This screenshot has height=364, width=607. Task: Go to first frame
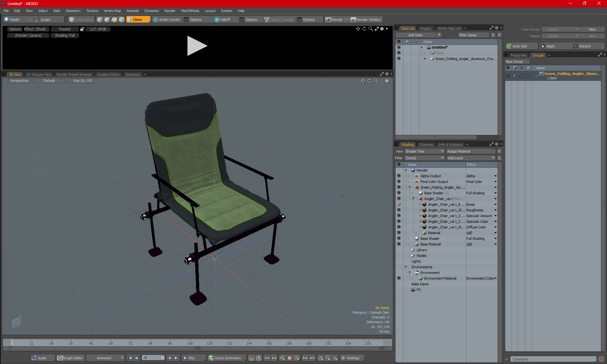click(x=129, y=358)
